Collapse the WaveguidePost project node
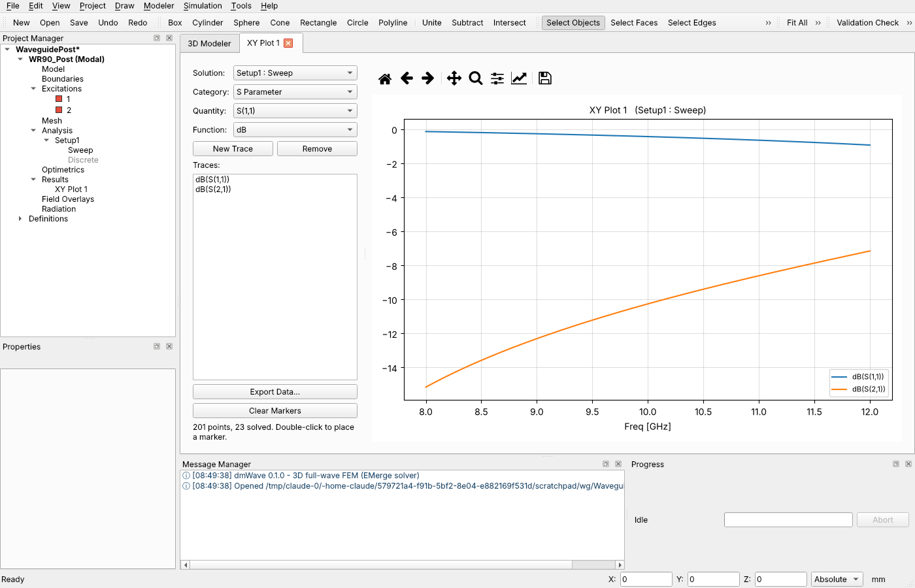Image resolution: width=915 pixels, height=588 pixels. [7, 50]
